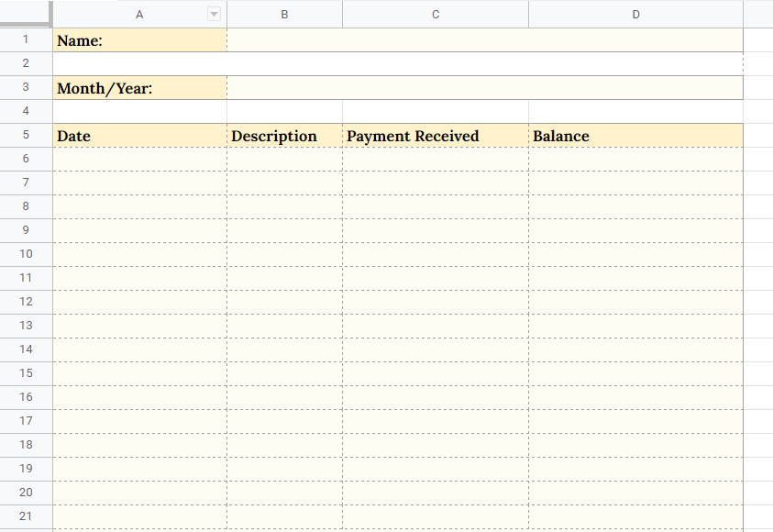Click the 'Description' header cell
773x532 pixels.
[x=284, y=135]
